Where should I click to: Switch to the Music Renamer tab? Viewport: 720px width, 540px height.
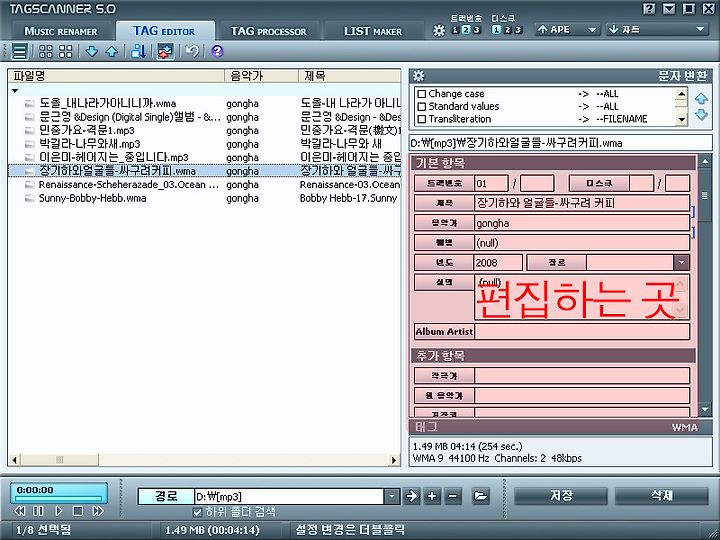(61, 31)
